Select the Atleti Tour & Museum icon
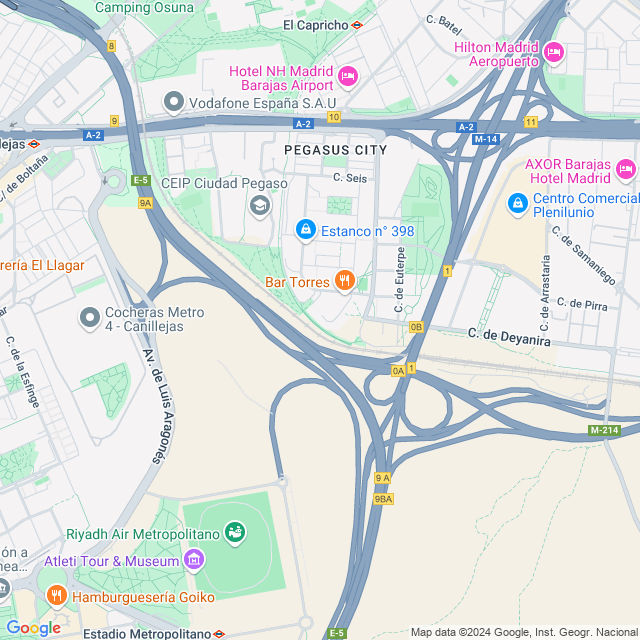Viewport: 640px width, 640px height. pos(194,560)
